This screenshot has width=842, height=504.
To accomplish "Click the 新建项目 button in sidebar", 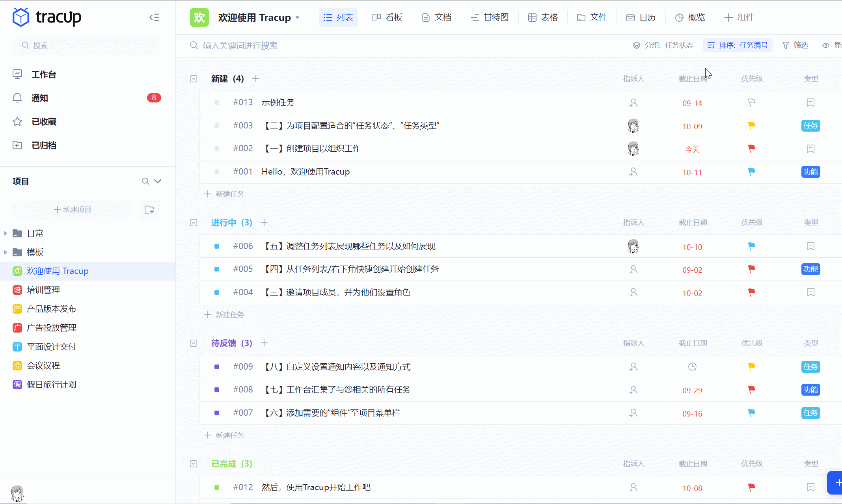I will click(x=73, y=210).
